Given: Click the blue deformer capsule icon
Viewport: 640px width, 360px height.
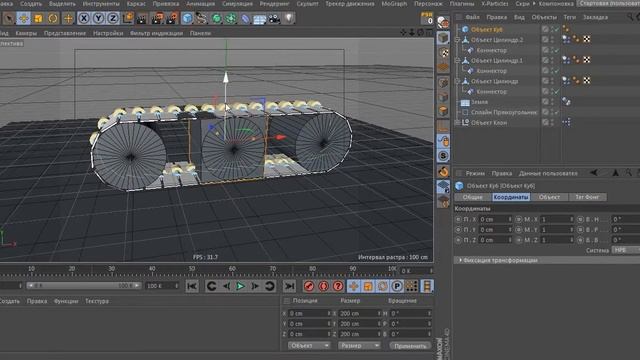Looking at the screenshot, I should [245, 18].
